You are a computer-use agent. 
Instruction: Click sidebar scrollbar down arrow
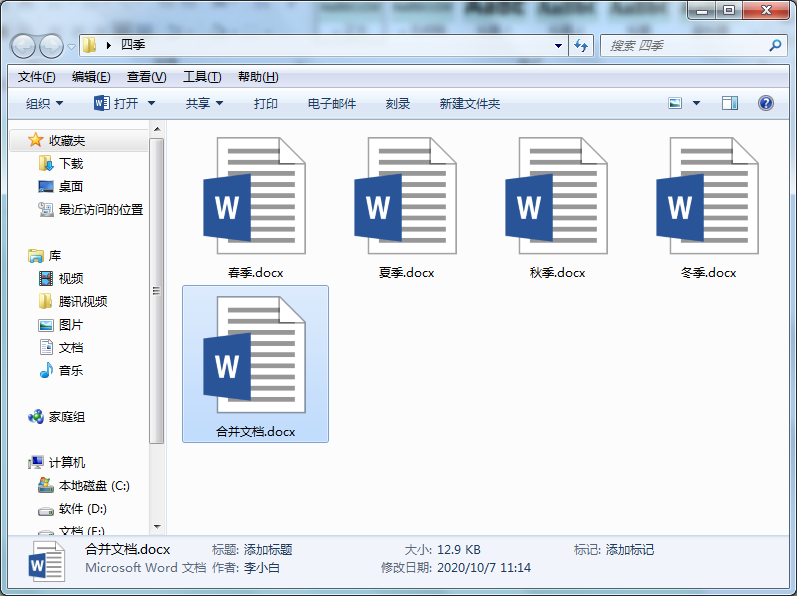click(x=157, y=527)
